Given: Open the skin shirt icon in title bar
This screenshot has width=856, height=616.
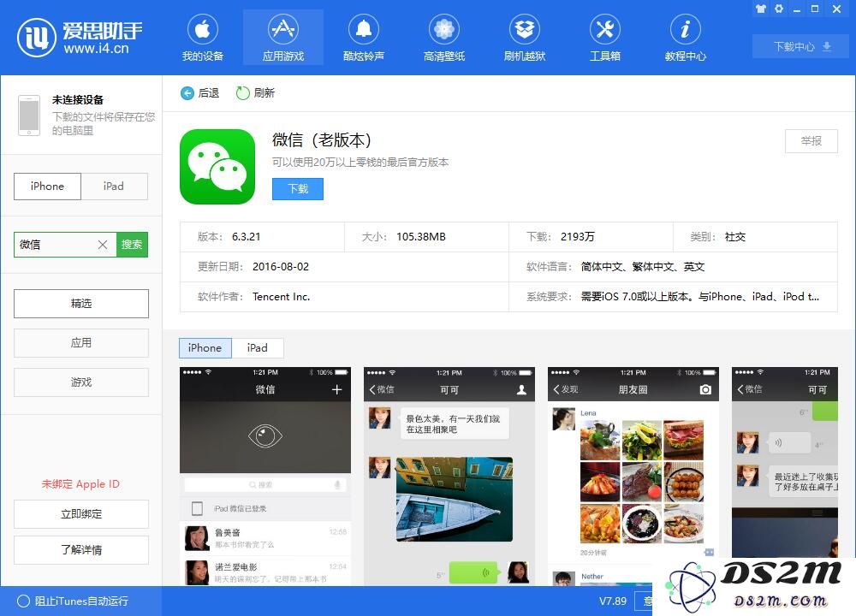Looking at the screenshot, I should (x=761, y=9).
